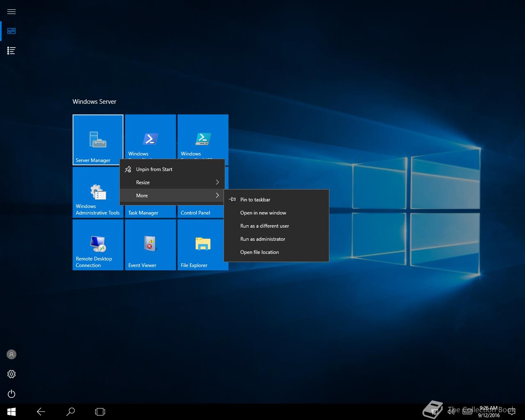The width and height of the screenshot is (525, 420).
Task: Expand the Resize submenu
Action: point(172,182)
